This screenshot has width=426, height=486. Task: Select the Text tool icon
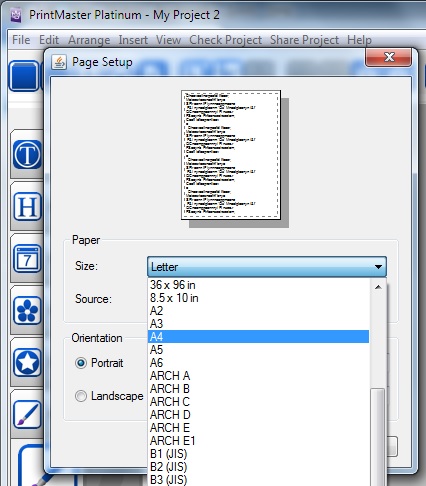coord(27,155)
